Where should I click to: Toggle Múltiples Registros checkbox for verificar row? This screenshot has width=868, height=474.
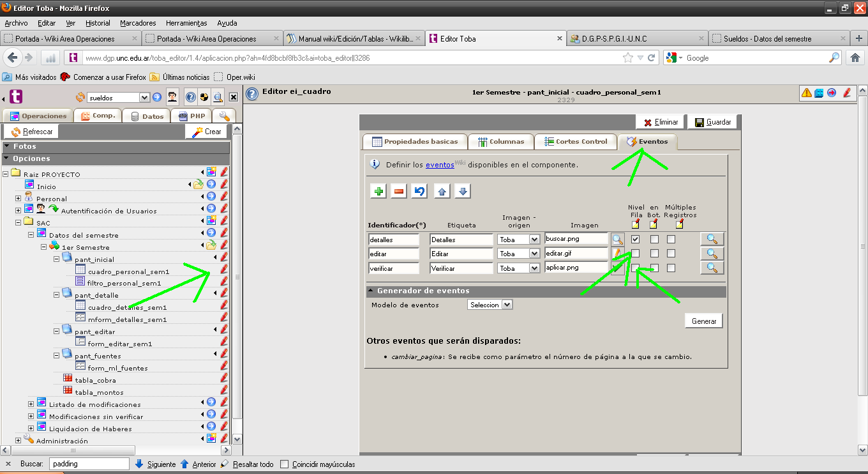671,268
